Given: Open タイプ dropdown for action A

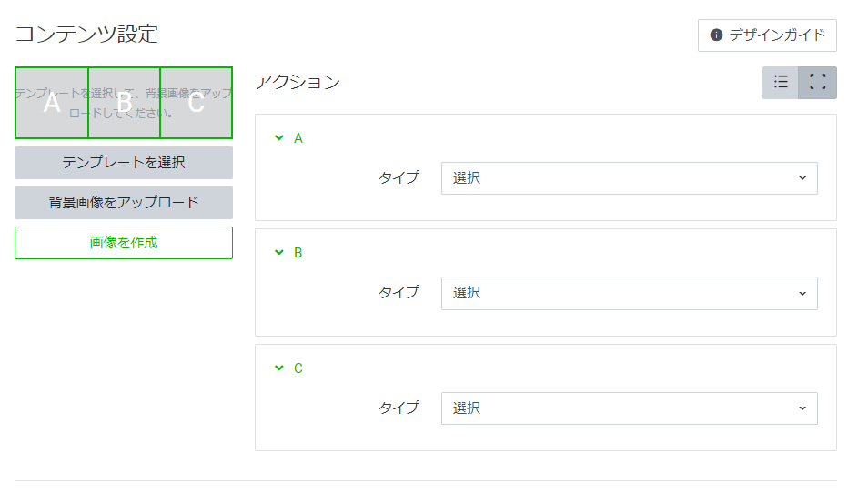Looking at the screenshot, I should coord(630,178).
